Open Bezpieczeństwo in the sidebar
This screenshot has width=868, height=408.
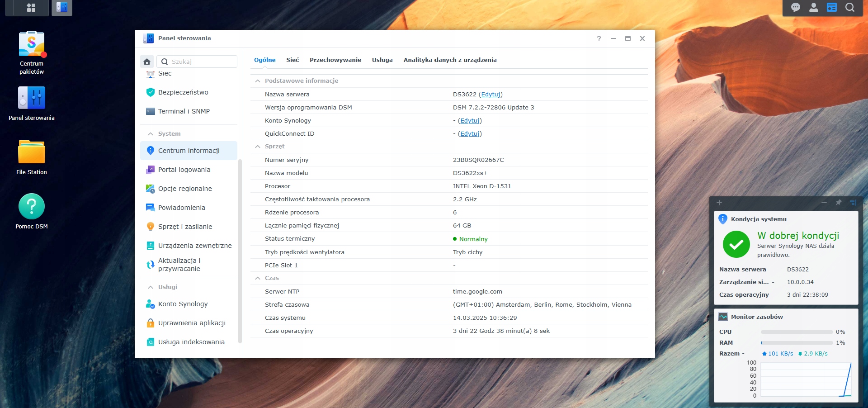[x=189, y=92]
